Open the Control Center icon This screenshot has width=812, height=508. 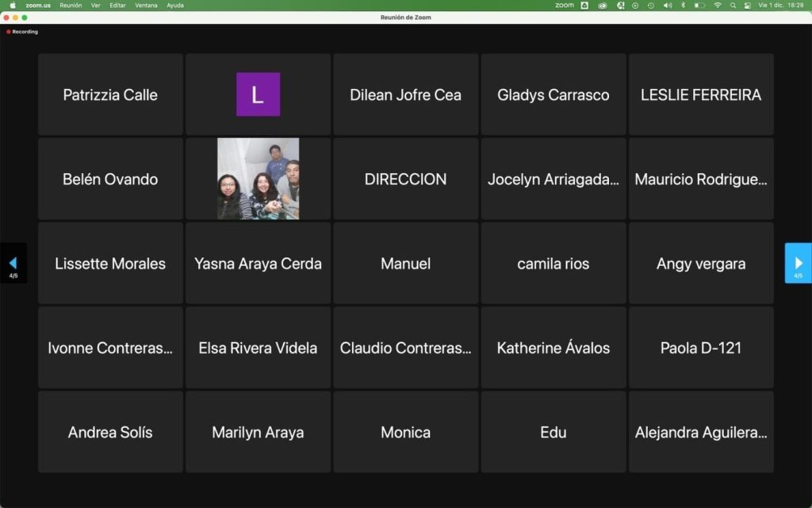point(747,6)
